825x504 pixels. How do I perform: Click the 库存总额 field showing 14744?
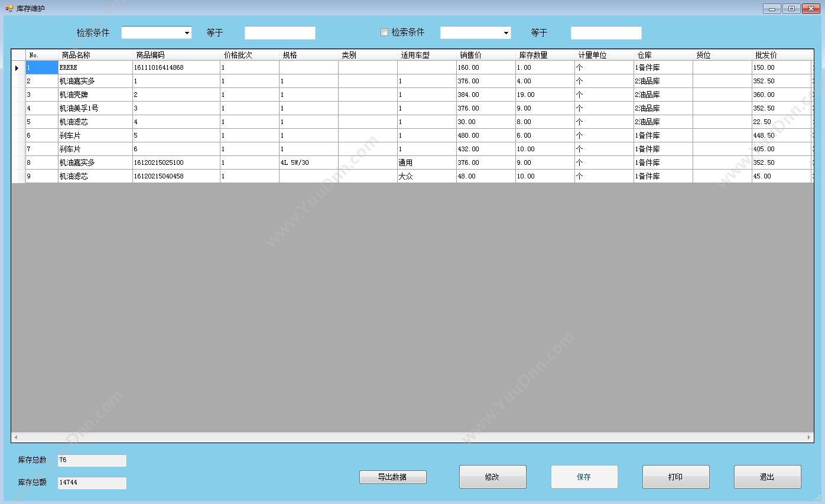(92, 483)
